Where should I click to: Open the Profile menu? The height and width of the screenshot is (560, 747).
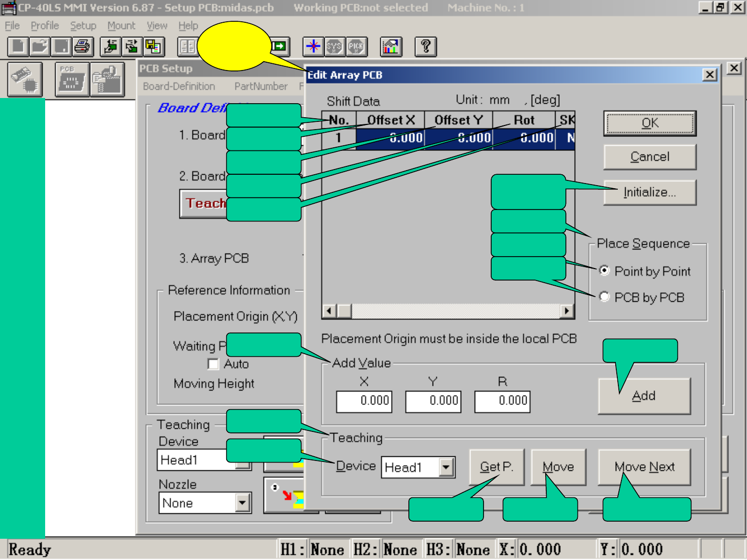click(x=45, y=25)
